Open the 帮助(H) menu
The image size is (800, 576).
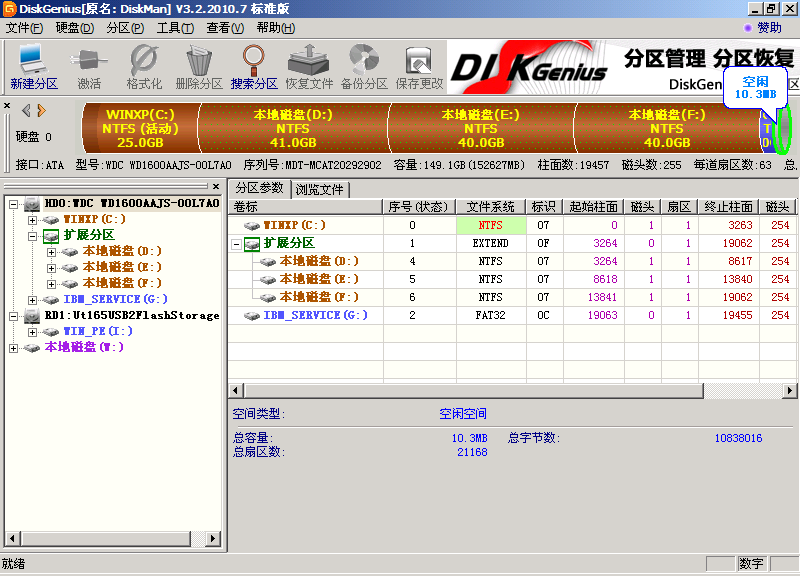pos(276,28)
